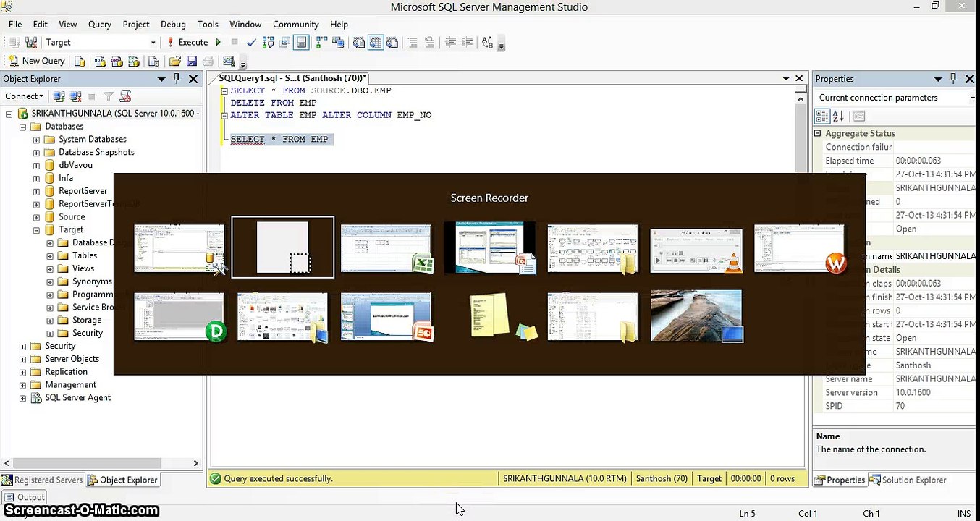The image size is (980, 521).
Task: Click the Output button at bottom
Action: click(25, 497)
